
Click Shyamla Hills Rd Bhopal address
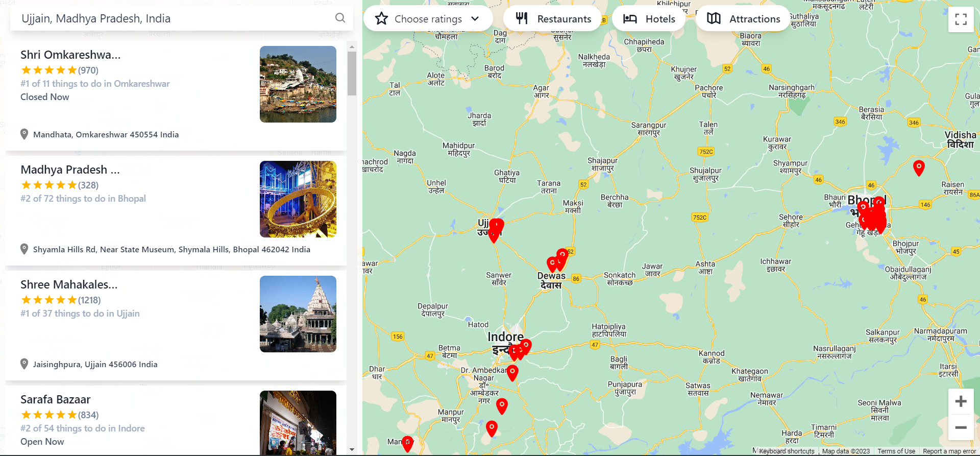(171, 250)
